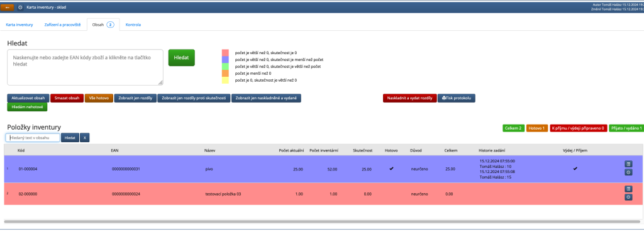This screenshot has width=644, height=234.
Task: Click the Celkem 2 counter badge
Action: (x=513, y=128)
